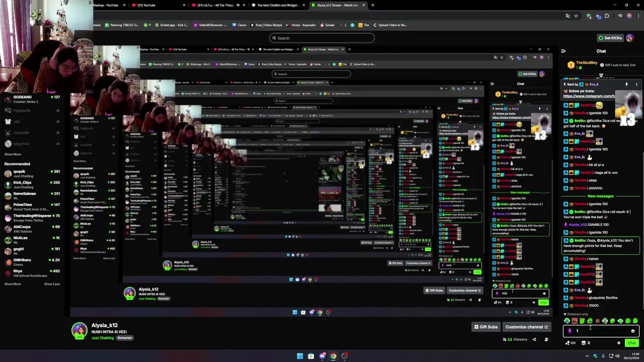
Task: Open Google Chrome from the taskbar
Action: (x=333, y=356)
